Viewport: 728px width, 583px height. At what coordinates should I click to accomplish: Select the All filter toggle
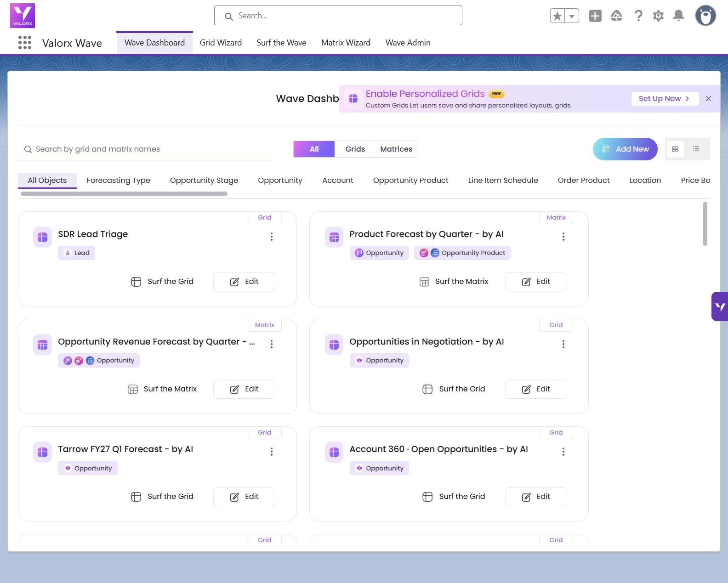[x=314, y=149]
